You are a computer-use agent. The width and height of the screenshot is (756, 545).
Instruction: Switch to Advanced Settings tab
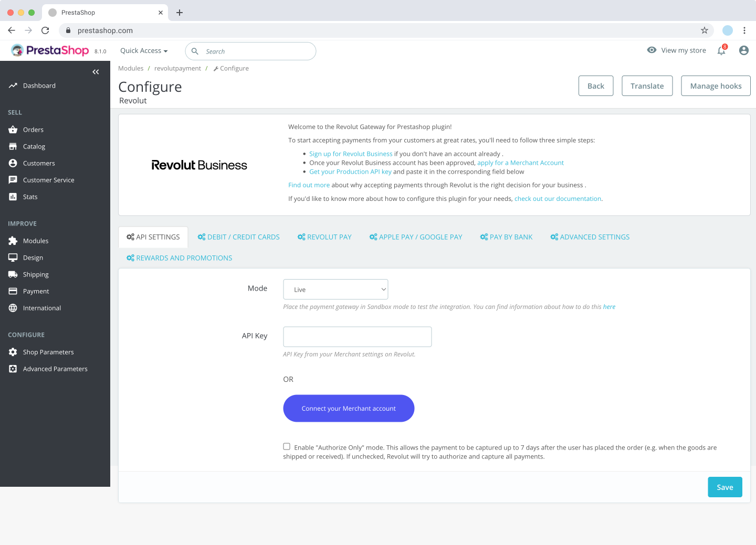tap(590, 237)
